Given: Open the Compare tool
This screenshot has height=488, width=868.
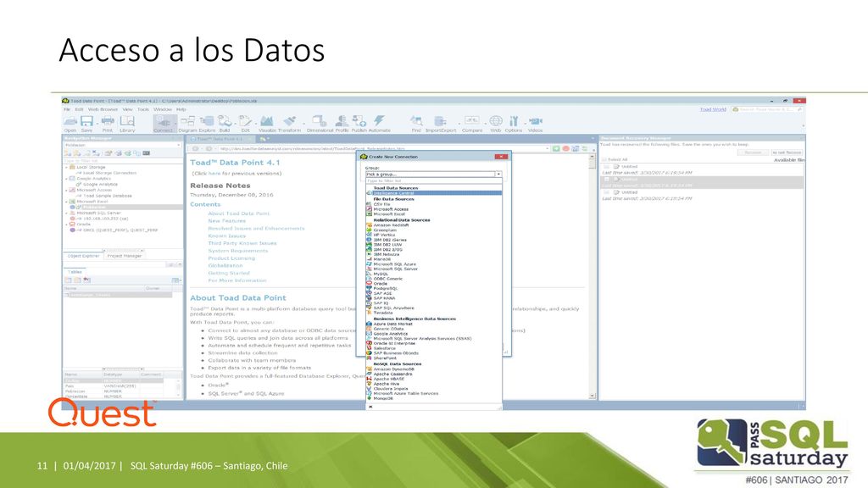Looking at the screenshot, I should click(x=471, y=124).
